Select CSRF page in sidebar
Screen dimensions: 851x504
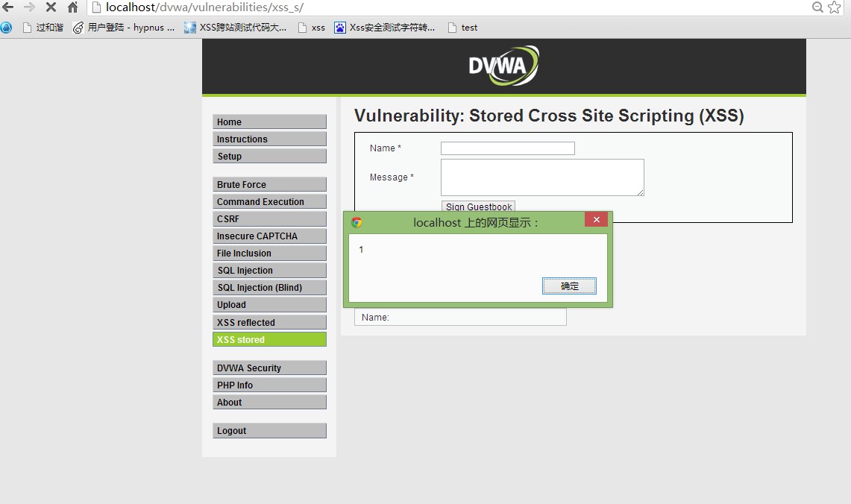coord(269,218)
